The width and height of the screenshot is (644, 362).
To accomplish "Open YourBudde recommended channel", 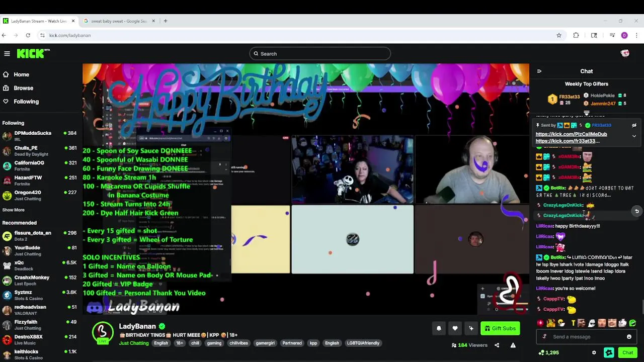I will tap(39, 250).
